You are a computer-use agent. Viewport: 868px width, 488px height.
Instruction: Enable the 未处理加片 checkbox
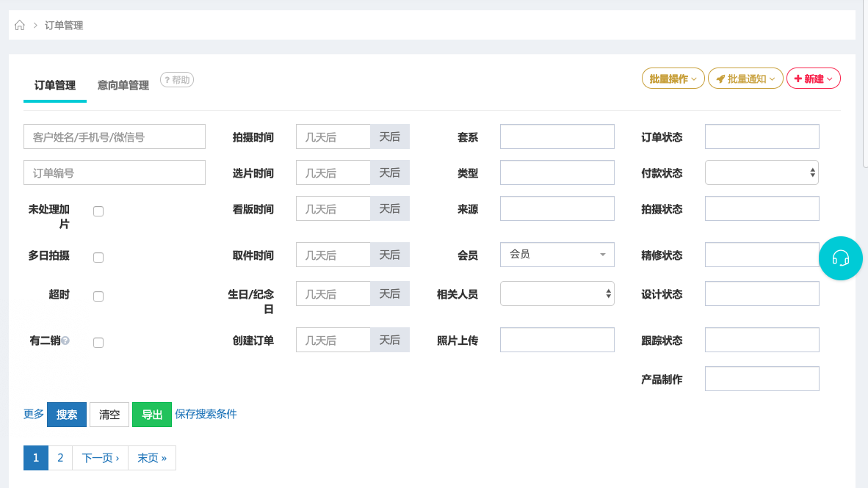pyautogui.click(x=98, y=211)
